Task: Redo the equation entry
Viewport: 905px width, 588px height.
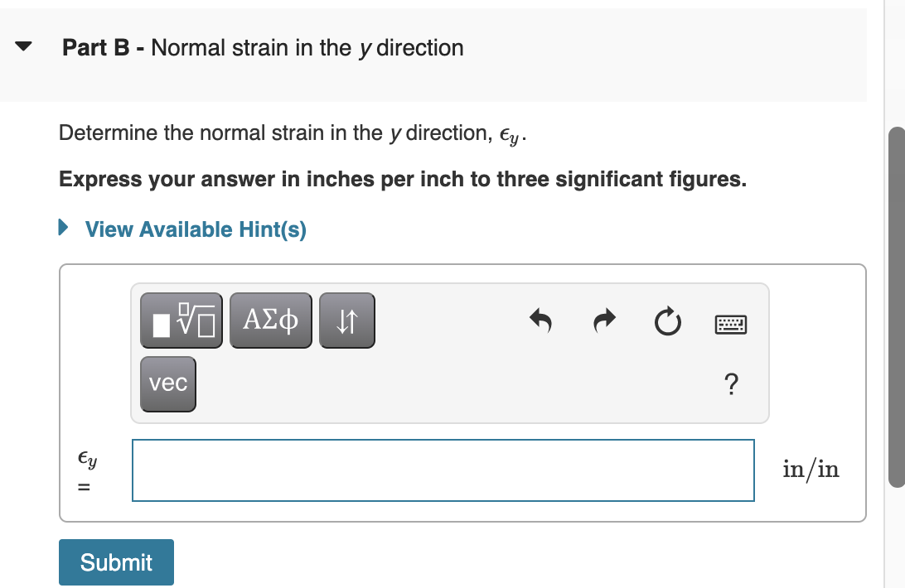Action: 604,321
